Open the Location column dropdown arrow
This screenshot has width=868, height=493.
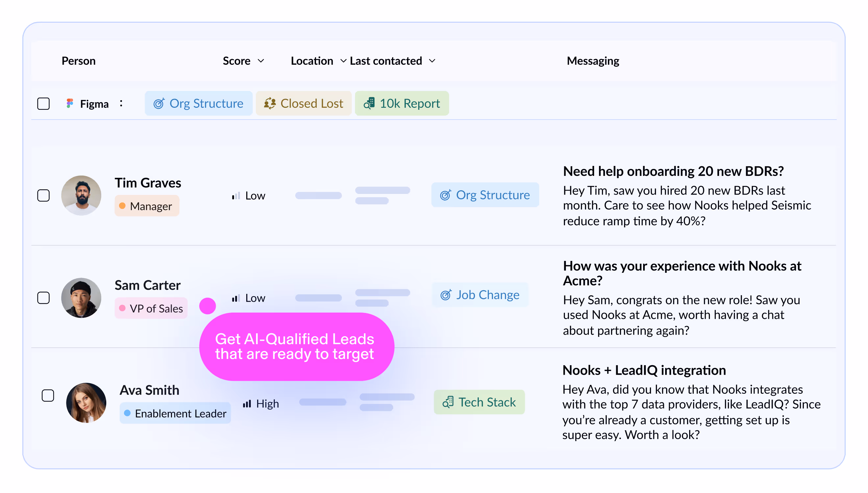343,61
